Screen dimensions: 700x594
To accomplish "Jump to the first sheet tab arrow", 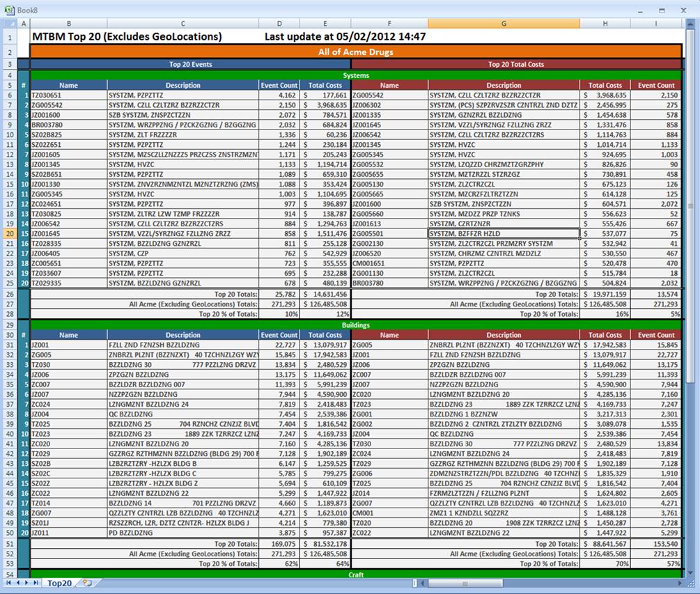I will tap(8, 583).
